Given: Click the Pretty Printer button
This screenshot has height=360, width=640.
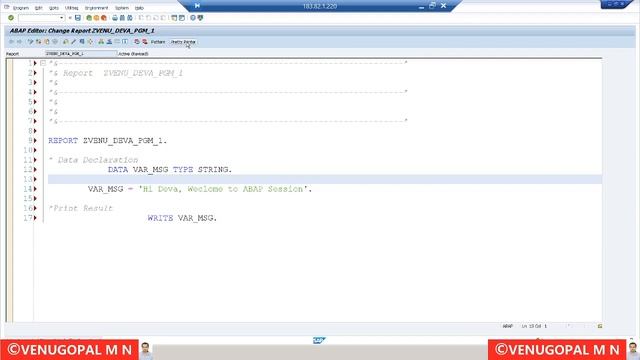Looking at the screenshot, I should [x=183, y=42].
